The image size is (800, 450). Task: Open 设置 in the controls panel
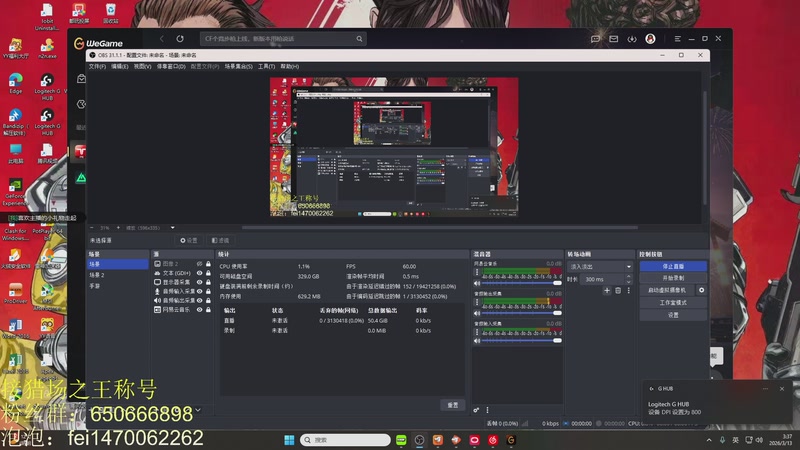pos(673,315)
